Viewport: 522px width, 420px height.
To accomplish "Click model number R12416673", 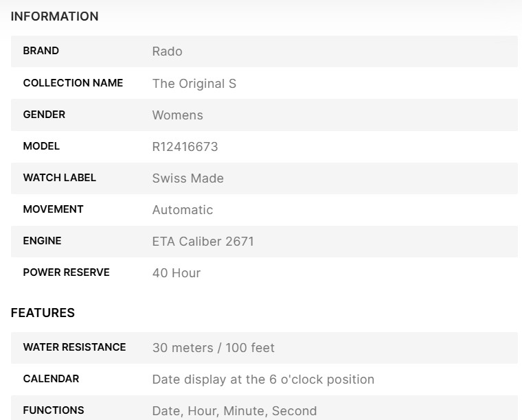I will (185, 147).
